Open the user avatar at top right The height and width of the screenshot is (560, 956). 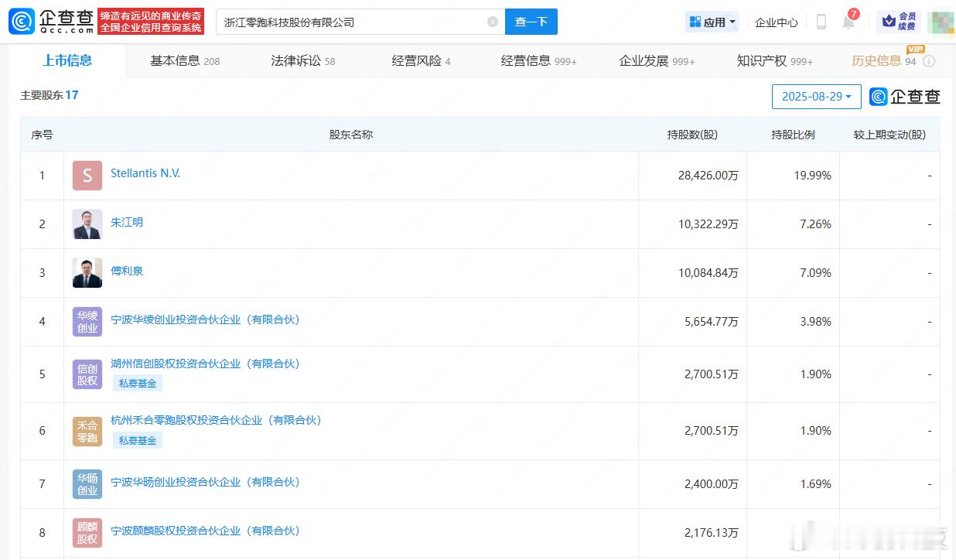pyautogui.click(x=939, y=22)
